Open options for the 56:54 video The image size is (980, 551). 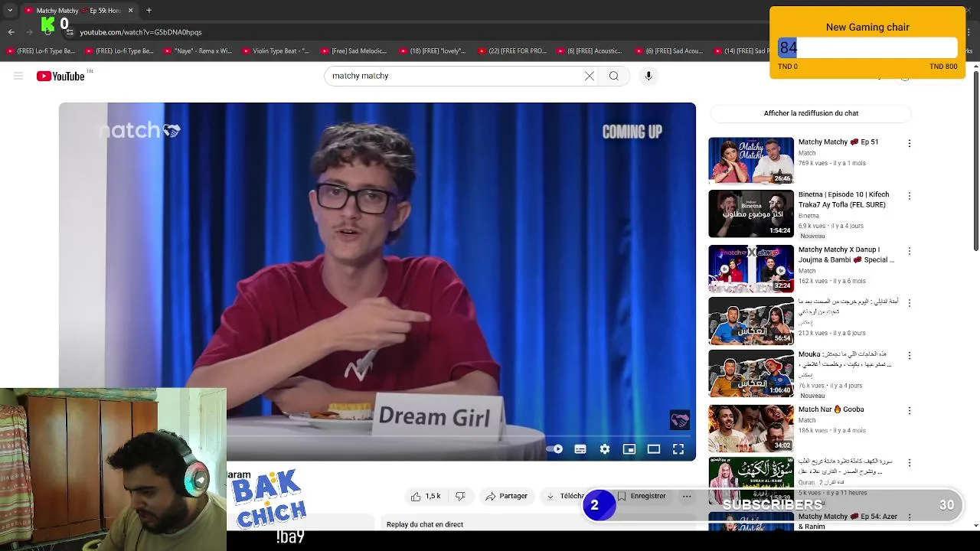(910, 303)
